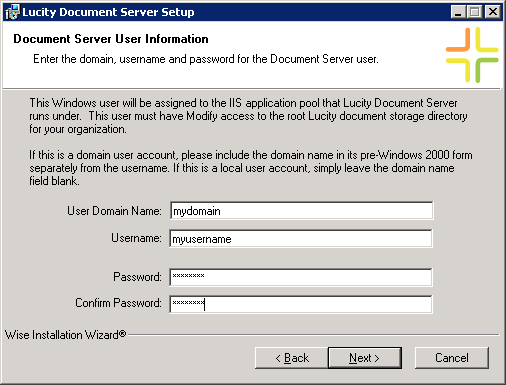Click the 'Document Server User Information' heading
Screen dimensions: 506x385
111,39
